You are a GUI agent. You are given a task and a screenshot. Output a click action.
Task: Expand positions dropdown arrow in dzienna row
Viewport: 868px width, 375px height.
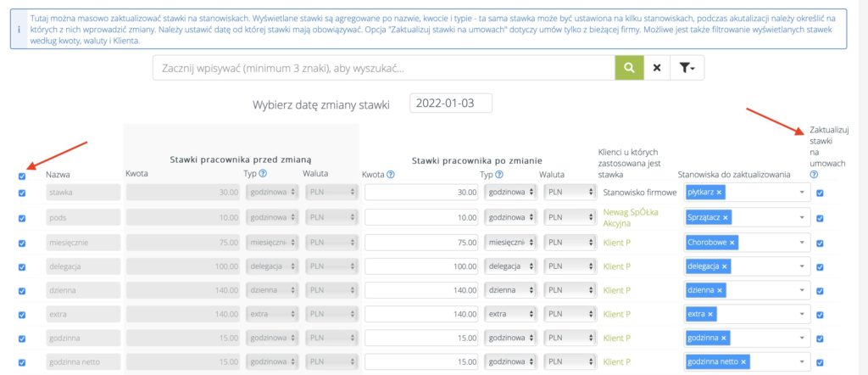(x=802, y=290)
